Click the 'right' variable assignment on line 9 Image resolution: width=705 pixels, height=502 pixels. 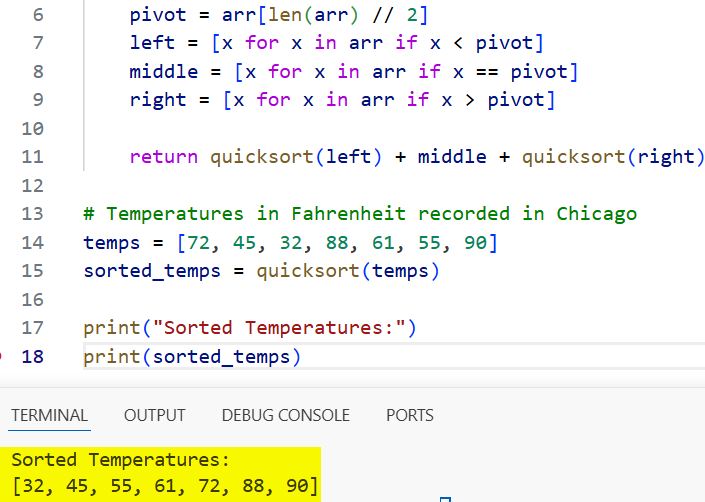coord(158,100)
